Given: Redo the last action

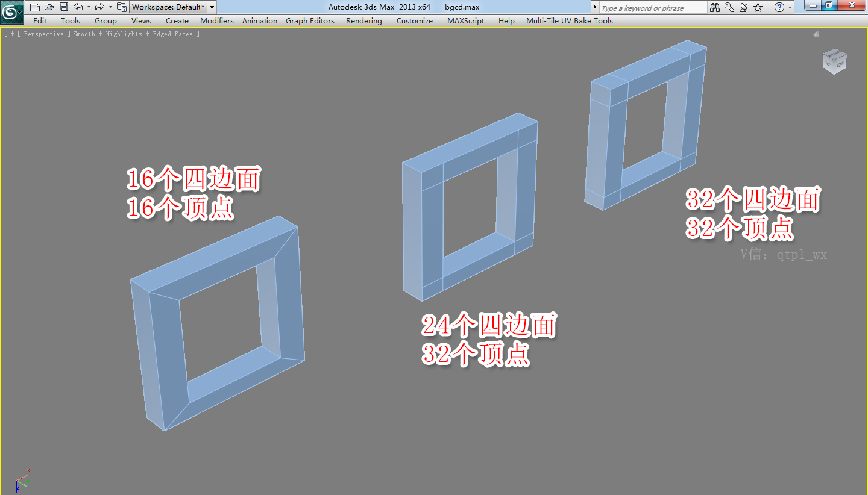Looking at the screenshot, I should click(x=99, y=7).
